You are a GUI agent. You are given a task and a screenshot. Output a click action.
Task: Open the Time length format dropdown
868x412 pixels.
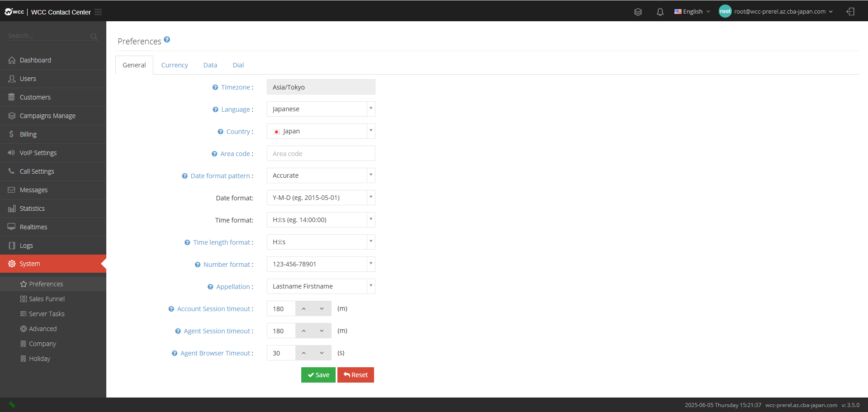tap(321, 242)
